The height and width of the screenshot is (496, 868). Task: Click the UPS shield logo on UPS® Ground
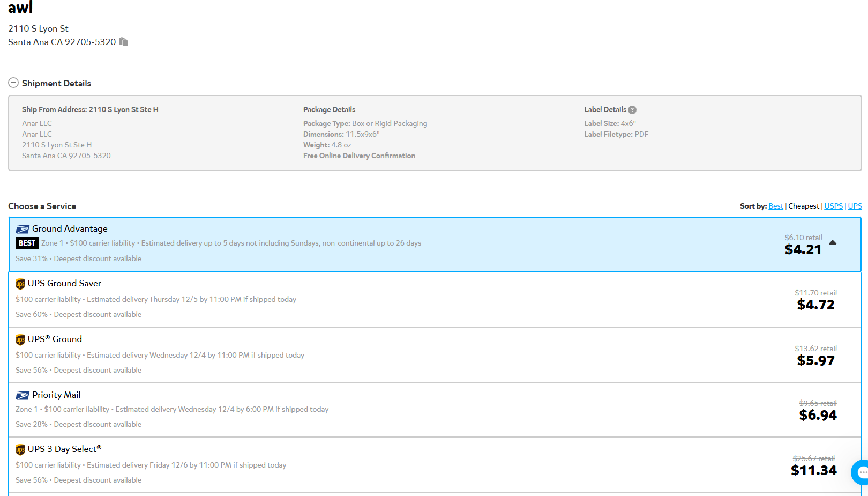20,339
